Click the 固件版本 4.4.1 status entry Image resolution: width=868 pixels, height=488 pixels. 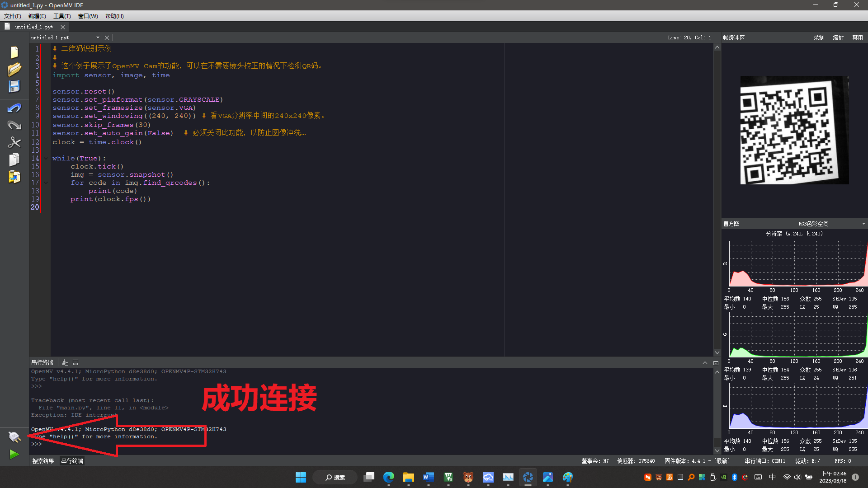point(697,461)
